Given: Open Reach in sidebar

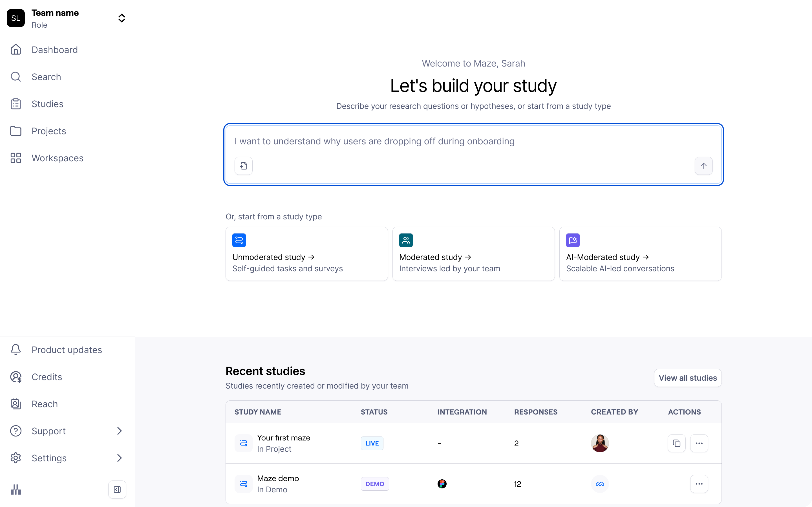Looking at the screenshot, I should pyautogui.click(x=67, y=404).
